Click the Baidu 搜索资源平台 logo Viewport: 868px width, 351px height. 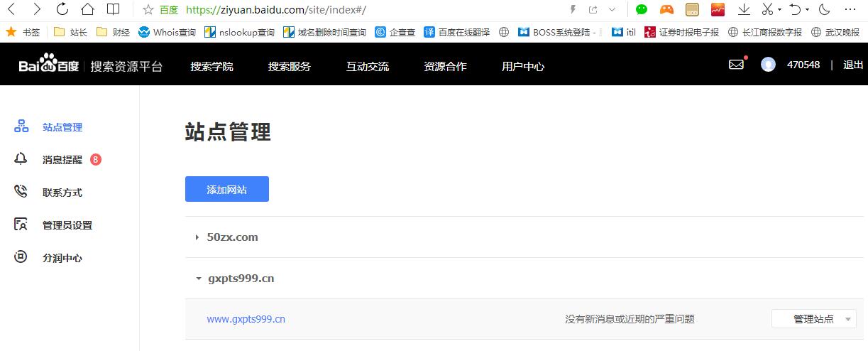click(x=91, y=65)
